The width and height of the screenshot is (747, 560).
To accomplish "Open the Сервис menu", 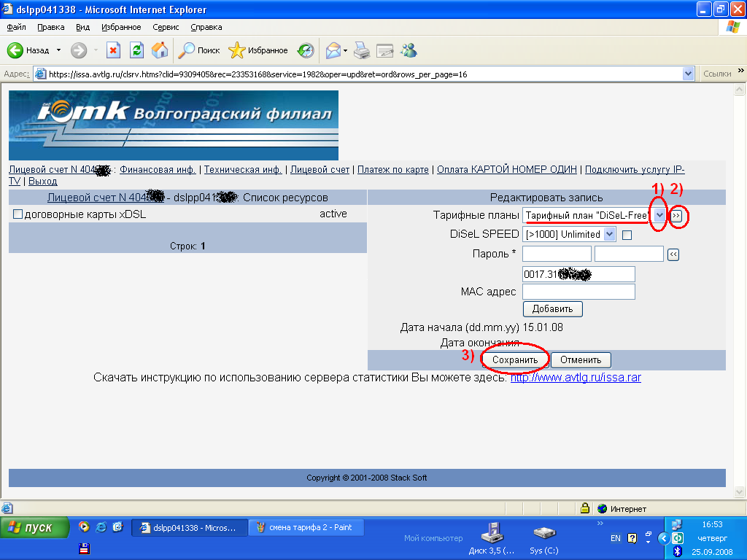I will 166,27.
